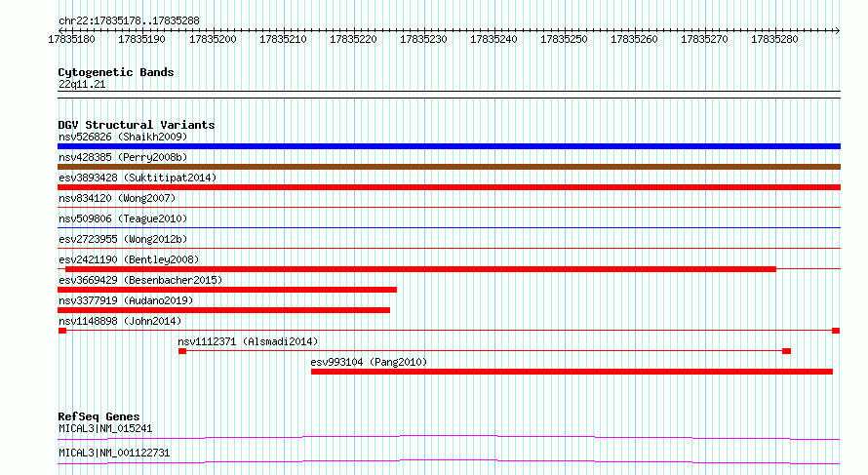Click ruler position 17835280
Viewport: 868px width, 475px height.
(774, 39)
